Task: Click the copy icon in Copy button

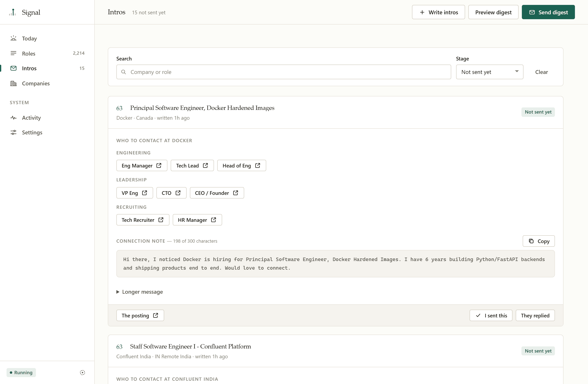Action: click(531, 241)
